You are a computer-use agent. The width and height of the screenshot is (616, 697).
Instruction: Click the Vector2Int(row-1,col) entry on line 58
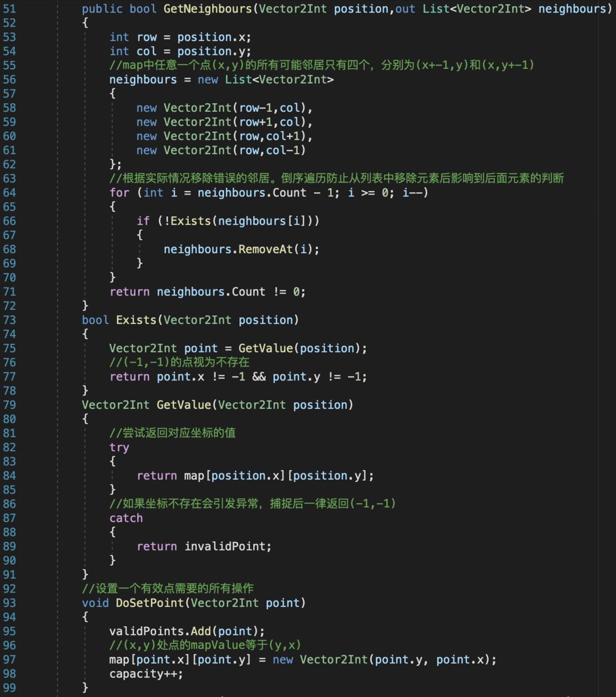click(235, 108)
